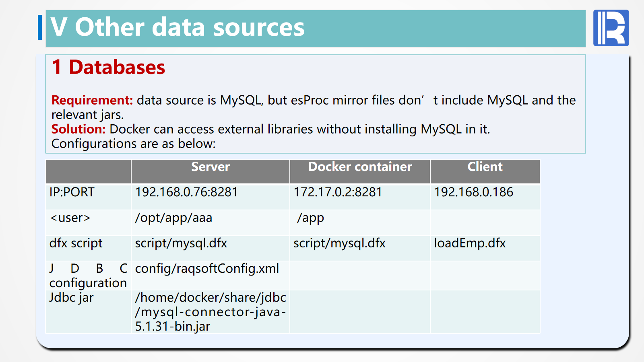Click the Docker address 172.17.0.2:8281 cell
The image size is (644, 362).
(x=338, y=192)
